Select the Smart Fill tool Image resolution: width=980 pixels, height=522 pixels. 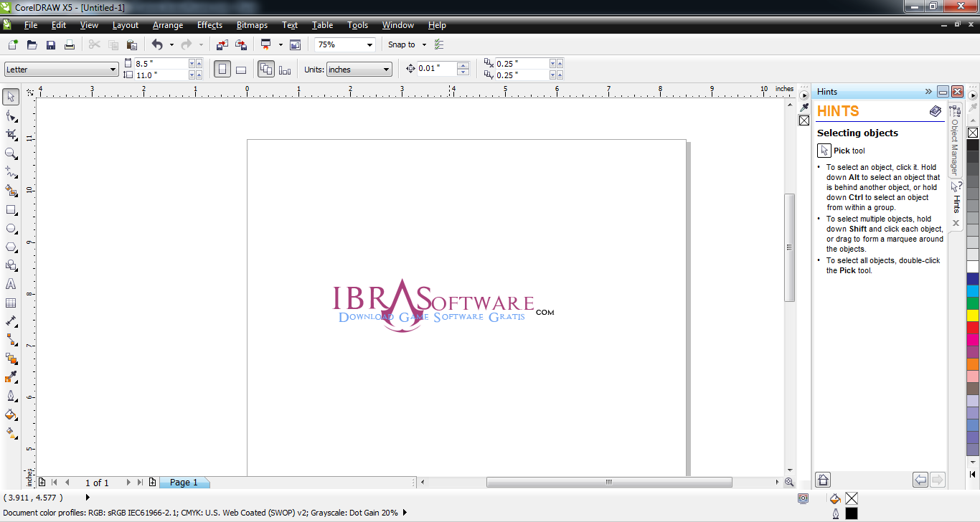click(x=11, y=190)
